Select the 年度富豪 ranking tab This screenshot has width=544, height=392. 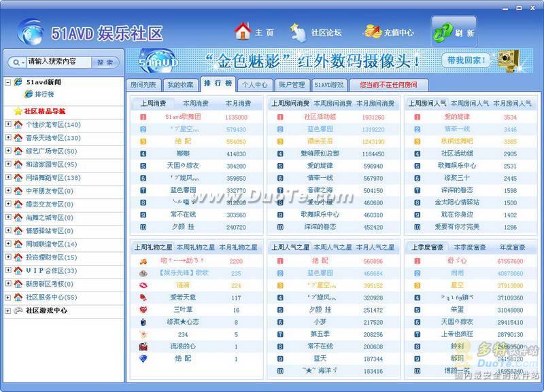click(512, 247)
